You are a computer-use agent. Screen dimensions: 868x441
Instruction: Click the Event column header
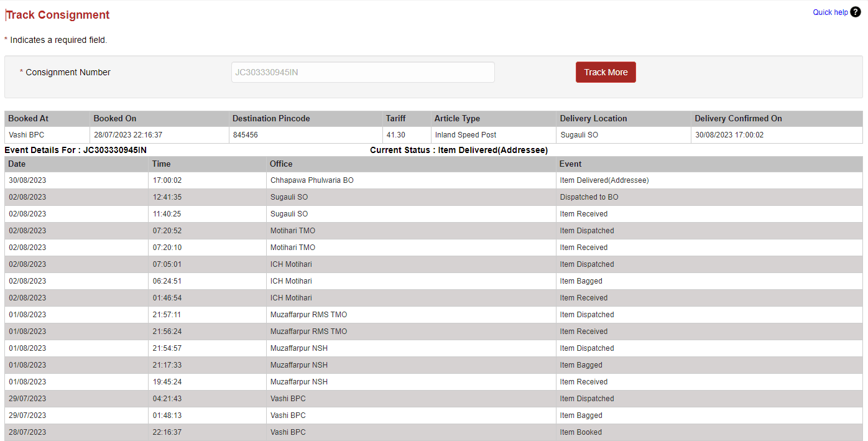[709, 164]
